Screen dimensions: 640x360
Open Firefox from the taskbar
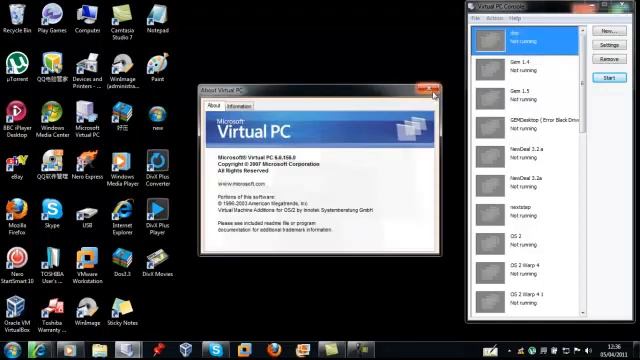(x=274, y=350)
